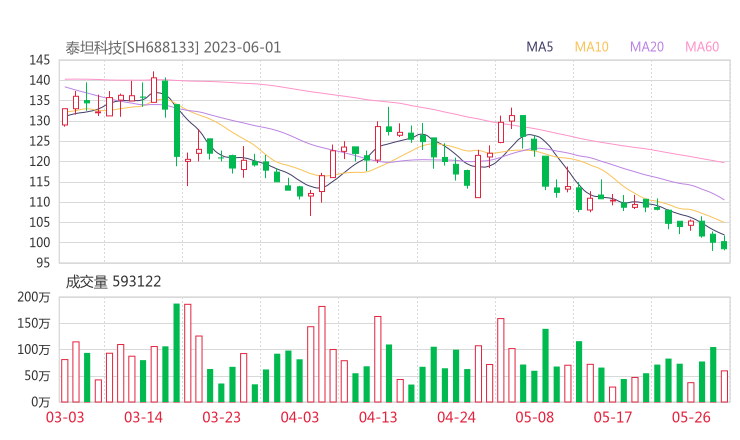This screenshot has height=440, width=740.
Task: Click the 成交量 593122 volume label
Action: pos(113,282)
